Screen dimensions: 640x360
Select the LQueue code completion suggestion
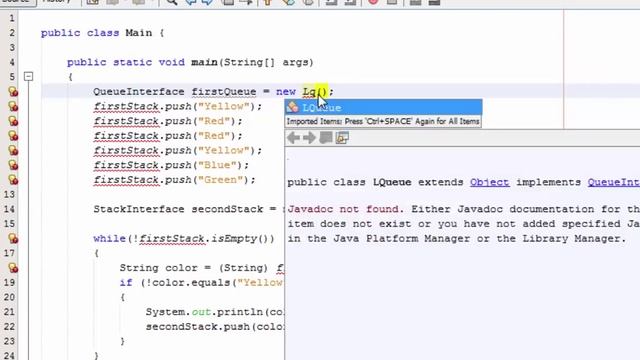click(383, 107)
